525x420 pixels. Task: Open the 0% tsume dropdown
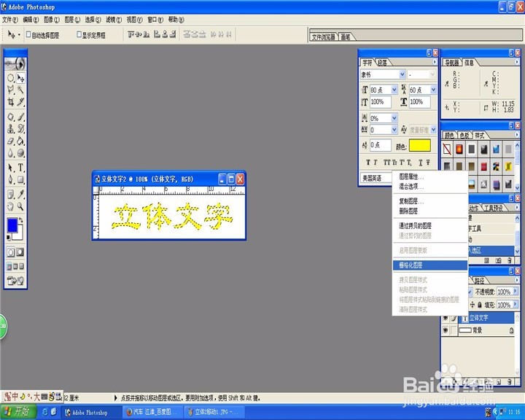[394, 117]
